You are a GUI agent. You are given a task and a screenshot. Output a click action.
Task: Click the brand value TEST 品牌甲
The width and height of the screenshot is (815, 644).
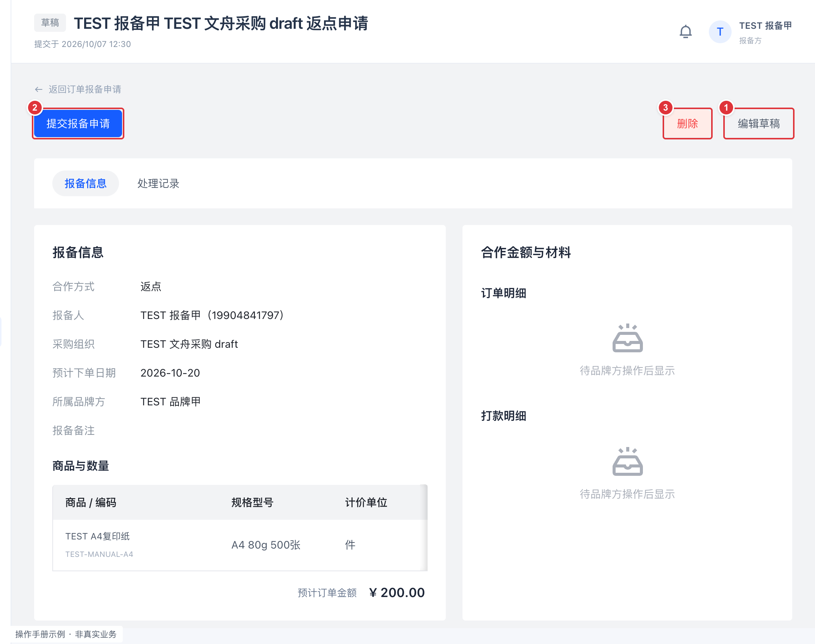(171, 402)
